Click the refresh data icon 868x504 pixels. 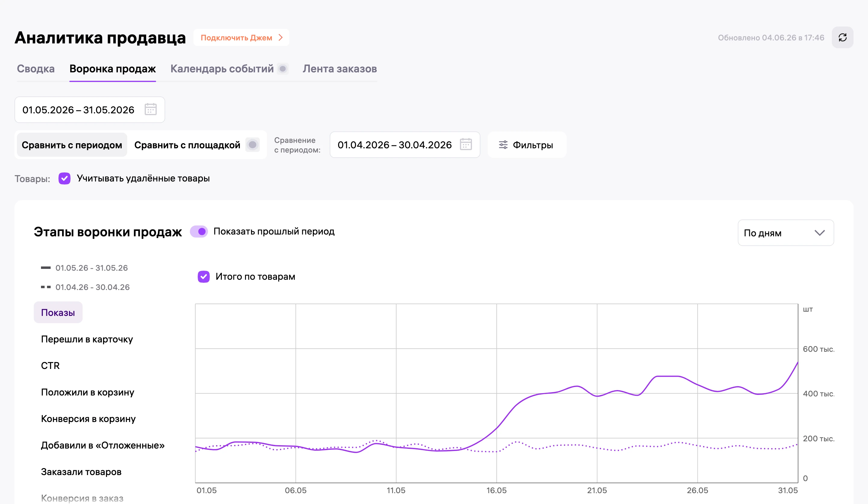pyautogui.click(x=842, y=38)
